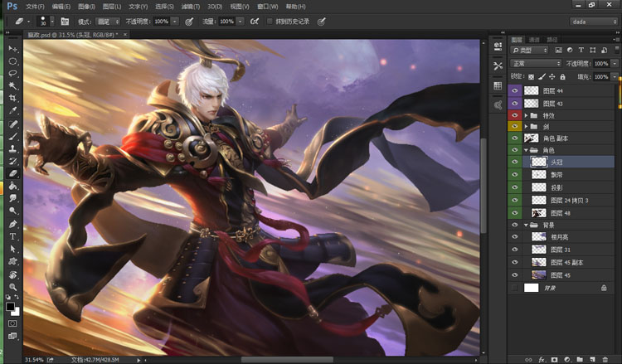622x364 pixels.
Task: Click the Create new layer icon
Action: click(x=592, y=359)
